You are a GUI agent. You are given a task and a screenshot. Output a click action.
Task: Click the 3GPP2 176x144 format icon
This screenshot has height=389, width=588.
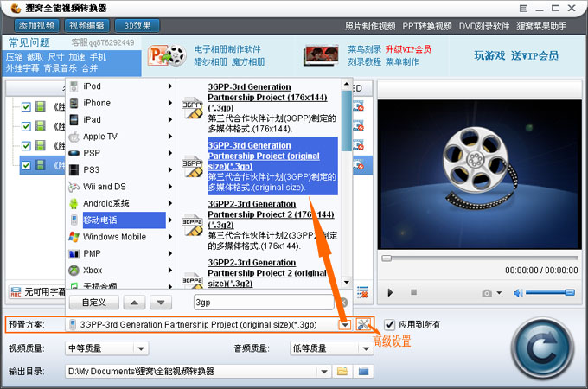coord(192,225)
